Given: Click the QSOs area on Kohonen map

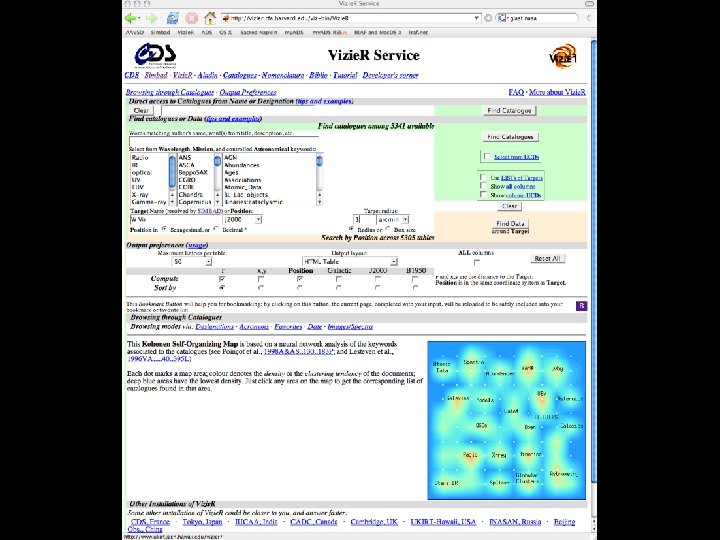Looking at the screenshot, I should pos(481,426).
